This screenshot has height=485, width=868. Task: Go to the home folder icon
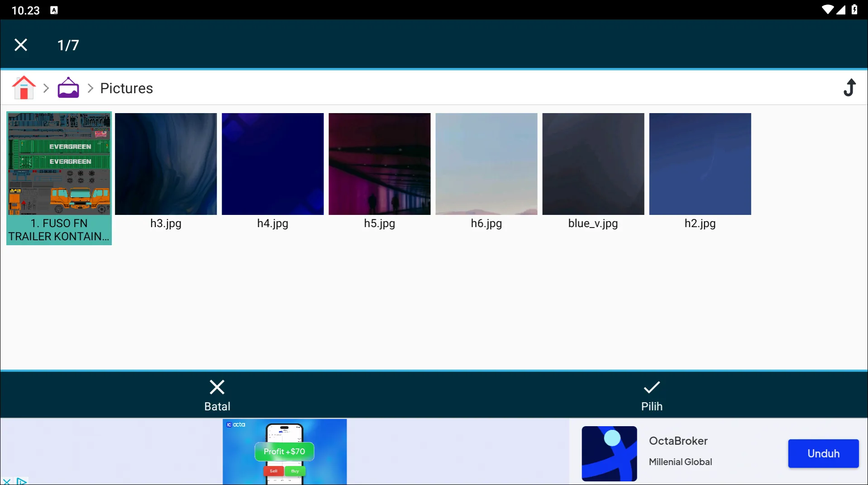tap(24, 88)
